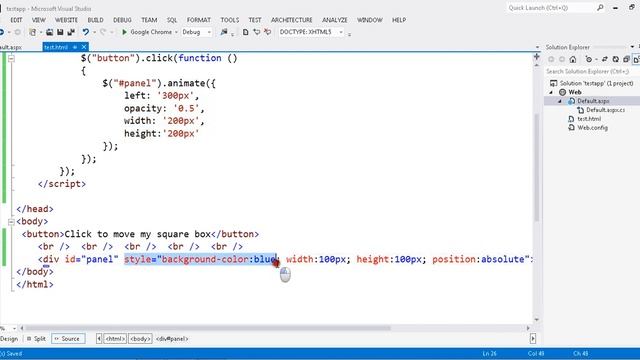Viewport: 640px width, 360px height.
Task: Click the Save All icon in toolbar
Action: (71, 32)
